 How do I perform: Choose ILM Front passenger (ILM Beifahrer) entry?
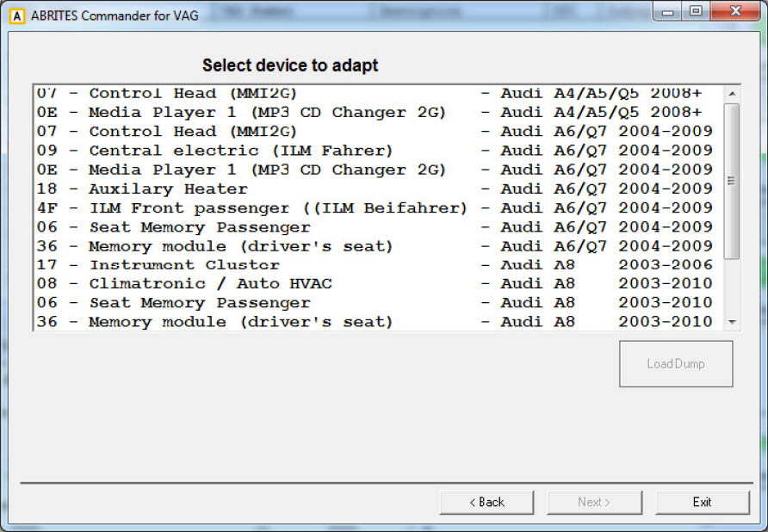coord(375,207)
